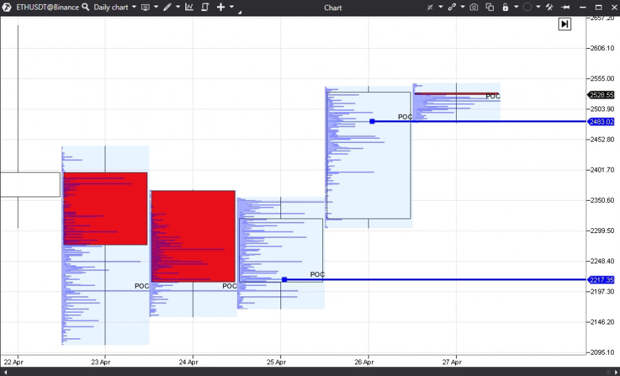The image size is (620, 376).
Task: Expand the plus add-panel dropdown arrow
Action: pyautogui.click(x=232, y=7)
